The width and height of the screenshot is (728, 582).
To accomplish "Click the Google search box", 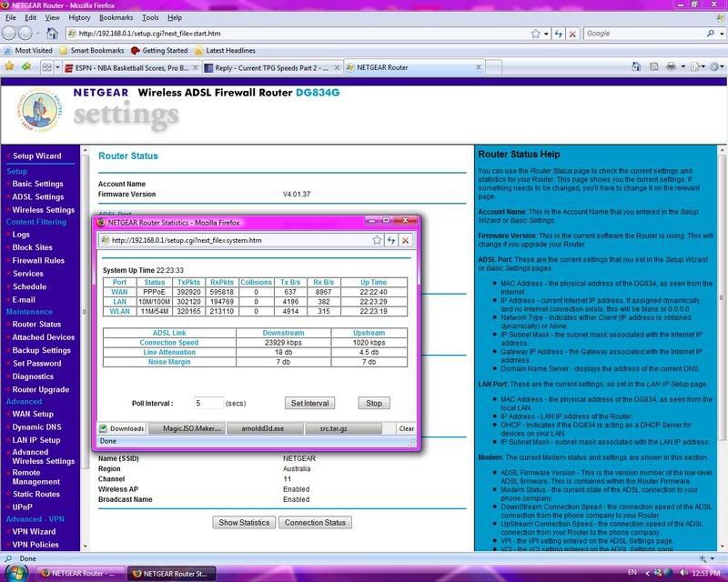I will [x=645, y=34].
